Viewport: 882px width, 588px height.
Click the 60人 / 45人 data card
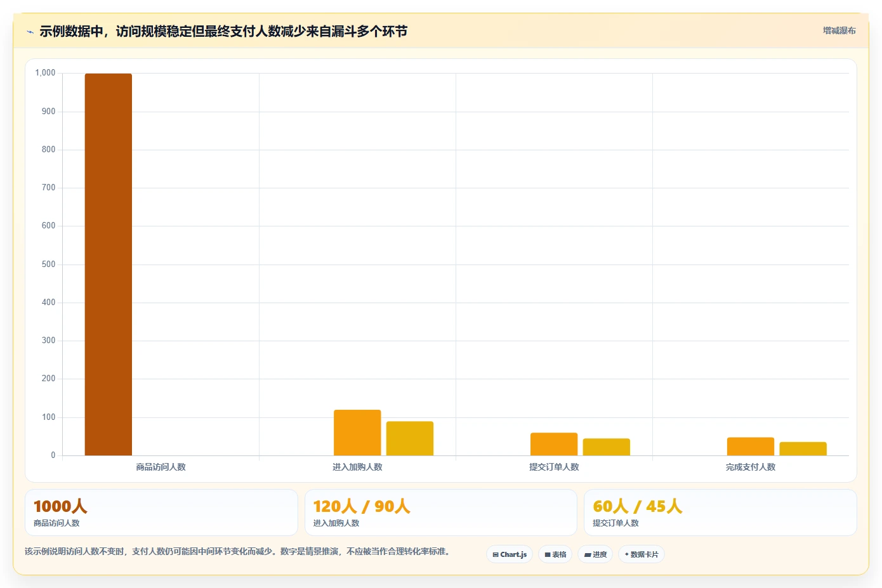tap(720, 513)
